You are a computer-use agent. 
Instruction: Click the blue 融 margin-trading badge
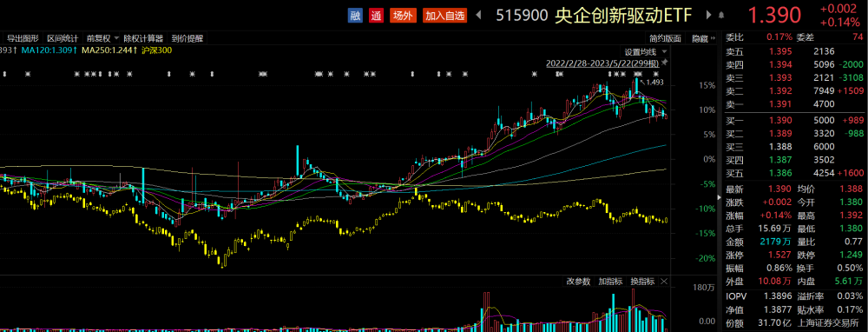(x=355, y=16)
